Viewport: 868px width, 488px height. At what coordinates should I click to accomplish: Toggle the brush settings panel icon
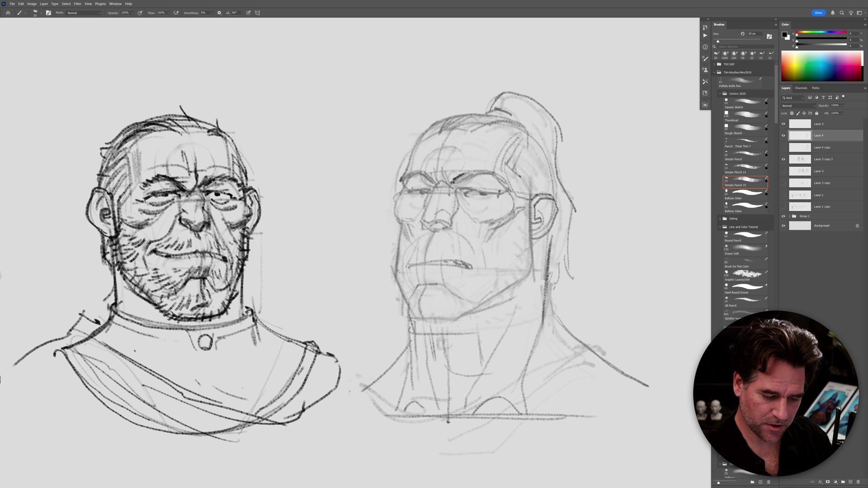coord(48,13)
